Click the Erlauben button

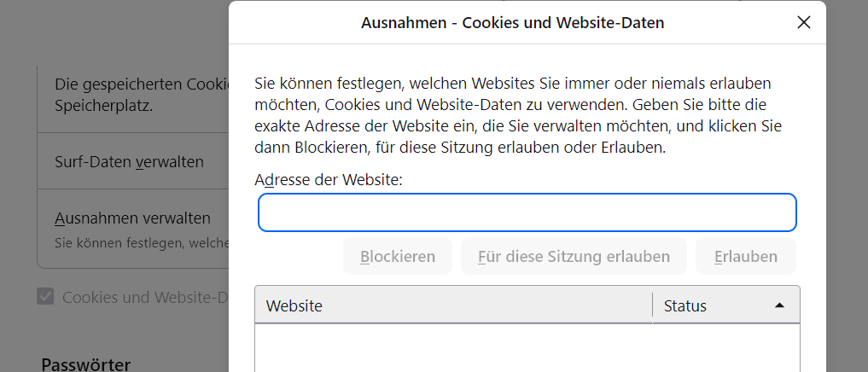point(745,257)
